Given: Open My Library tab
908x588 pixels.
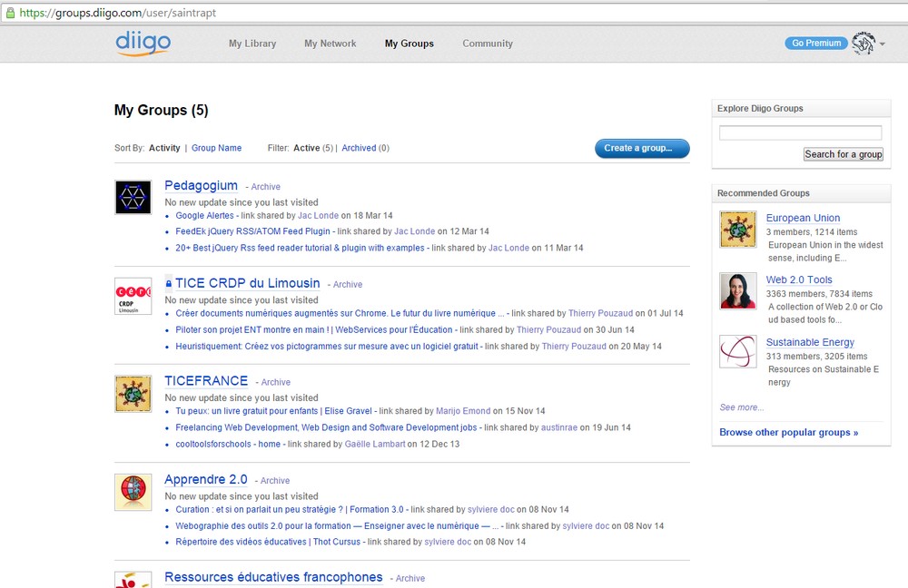Looking at the screenshot, I should [252, 44].
